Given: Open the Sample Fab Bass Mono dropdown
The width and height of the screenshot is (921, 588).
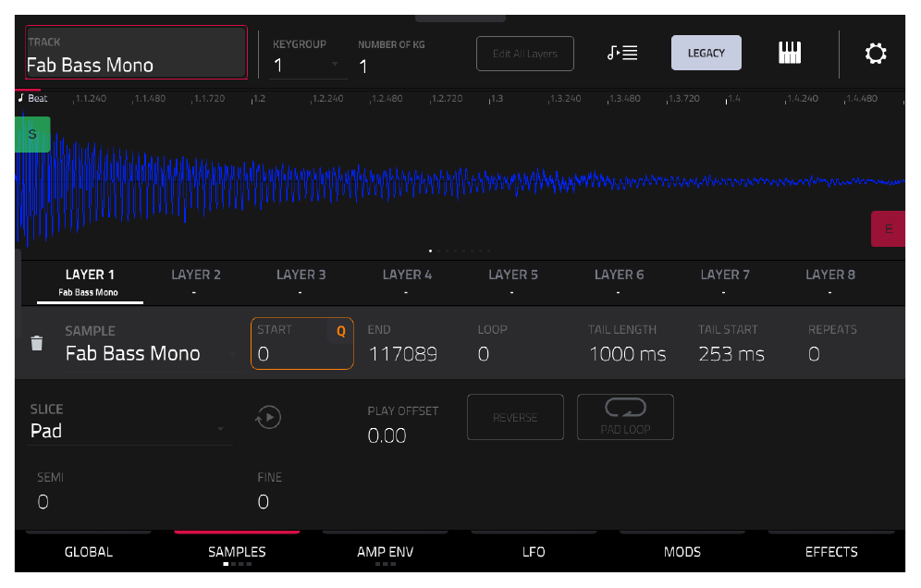Looking at the screenshot, I should (153, 353).
